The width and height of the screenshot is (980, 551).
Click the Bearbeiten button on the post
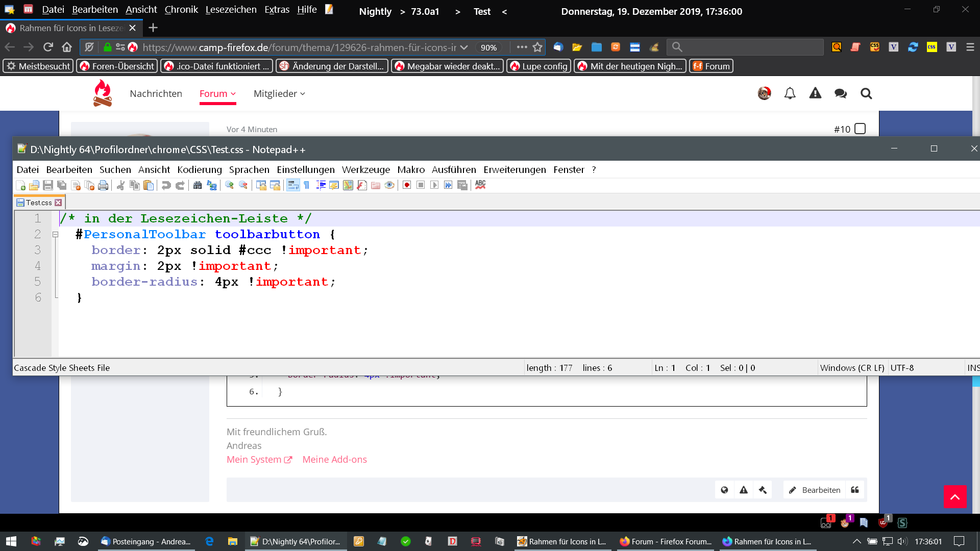pyautogui.click(x=815, y=490)
